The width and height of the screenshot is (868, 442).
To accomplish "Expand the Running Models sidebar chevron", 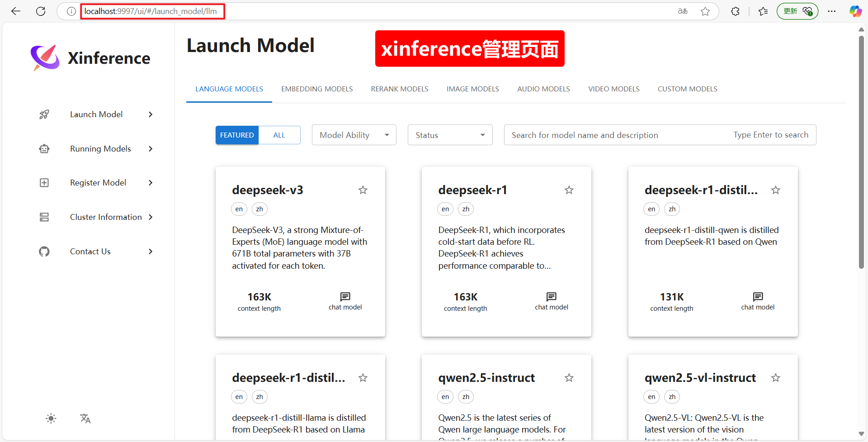I will pyautogui.click(x=151, y=149).
